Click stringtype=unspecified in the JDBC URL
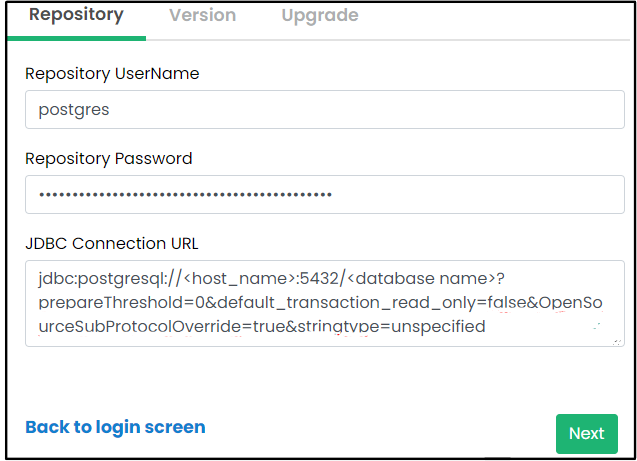637x461 pixels. (412, 327)
